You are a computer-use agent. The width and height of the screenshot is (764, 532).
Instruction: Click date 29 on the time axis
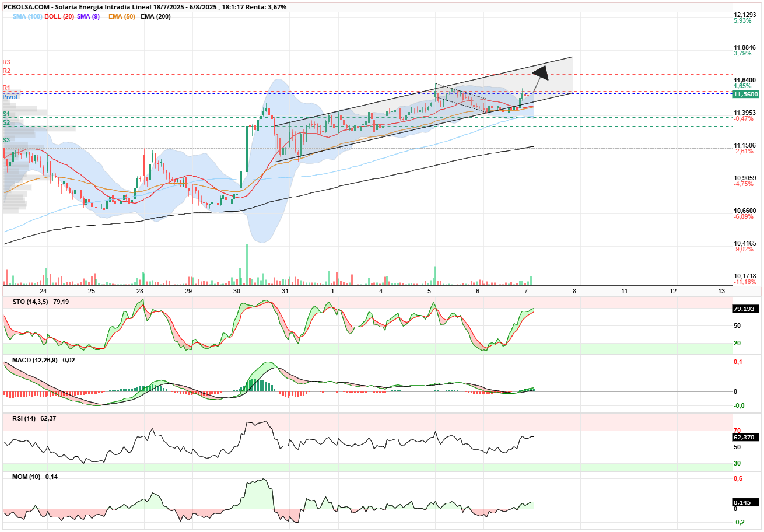188,290
